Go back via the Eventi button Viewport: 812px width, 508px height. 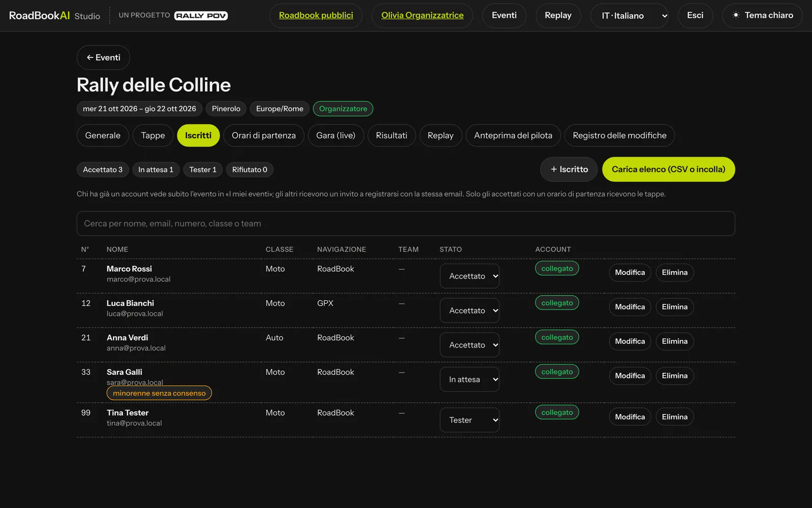(x=104, y=57)
